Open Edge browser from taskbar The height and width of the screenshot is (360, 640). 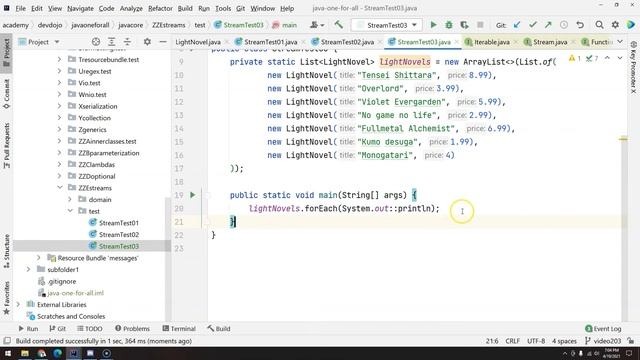57,353
